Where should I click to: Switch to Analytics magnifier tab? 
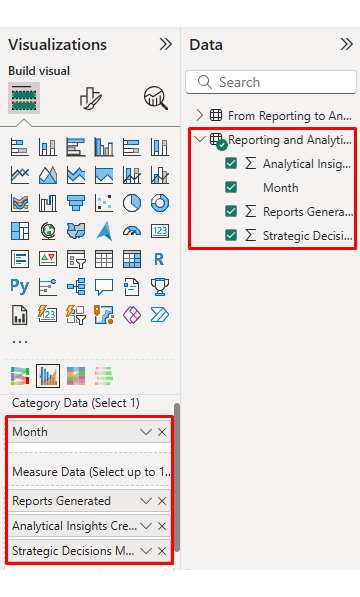click(x=156, y=98)
